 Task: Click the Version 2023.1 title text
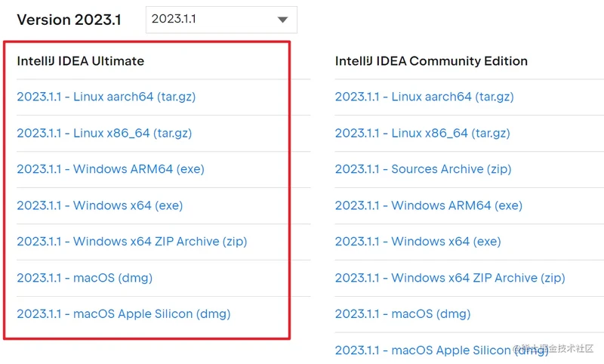[x=69, y=20]
